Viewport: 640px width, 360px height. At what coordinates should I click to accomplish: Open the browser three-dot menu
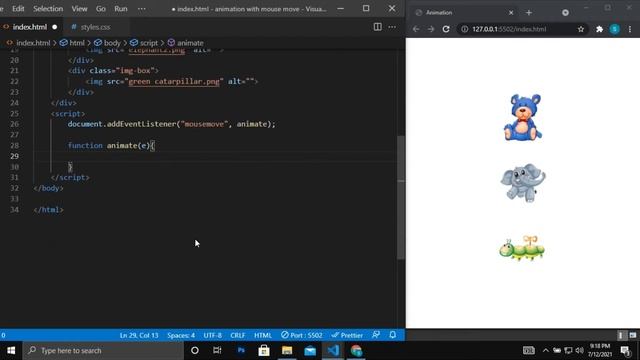(630, 29)
